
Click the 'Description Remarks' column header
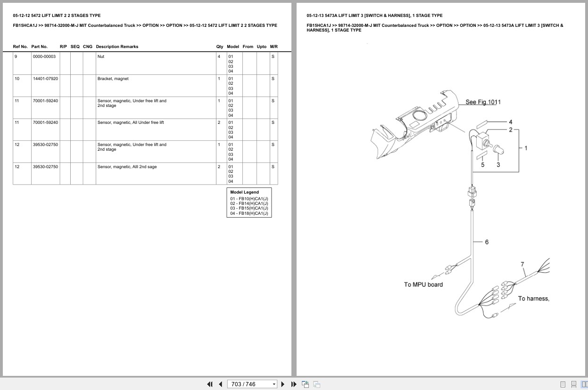(117, 47)
